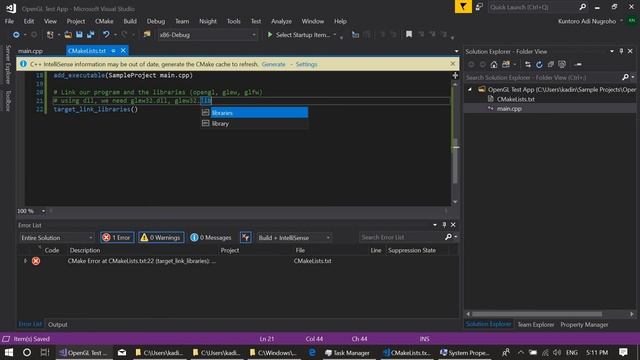
Task: Click the Settings link in the info bar
Action: pyautogui.click(x=307, y=64)
